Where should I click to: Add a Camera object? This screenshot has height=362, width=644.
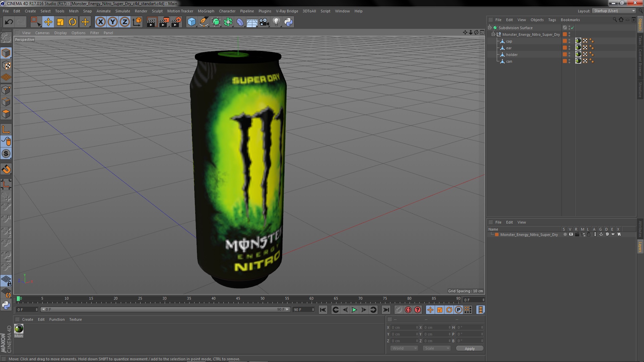tap(264, 22)
